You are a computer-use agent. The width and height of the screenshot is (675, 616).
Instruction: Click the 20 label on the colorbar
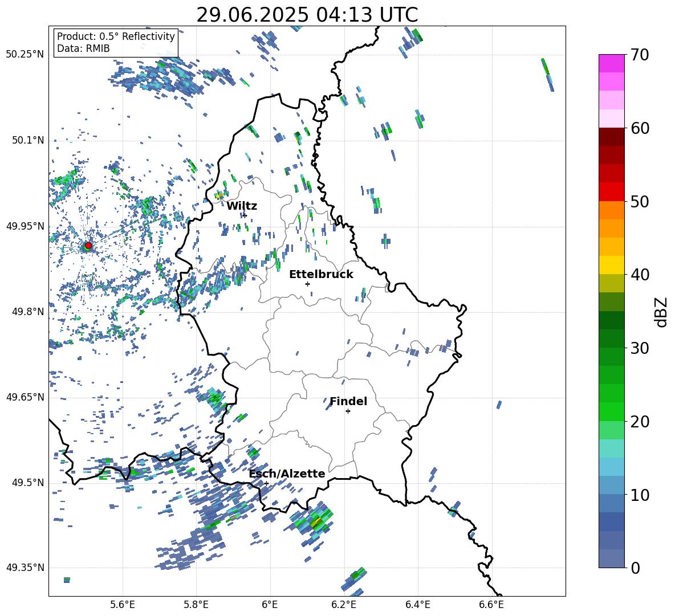click(x=640, y=421)
